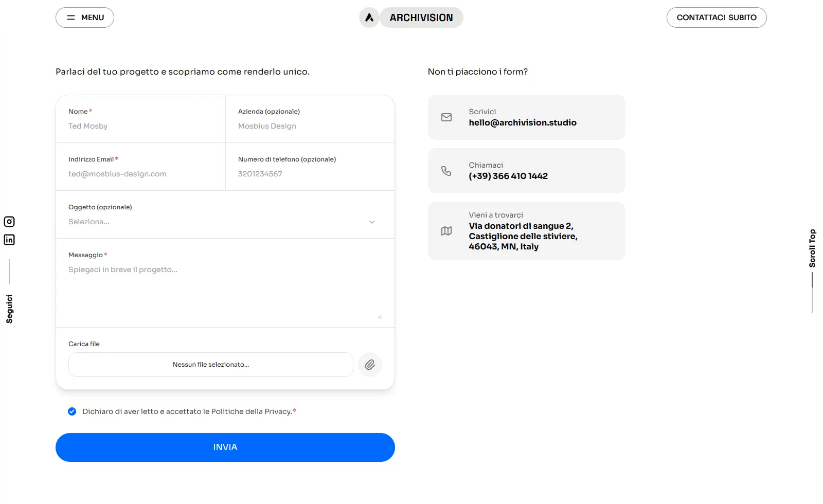
Task: Expand the Oggetto dropdown chevron
Action: click(x=372, y=222)
